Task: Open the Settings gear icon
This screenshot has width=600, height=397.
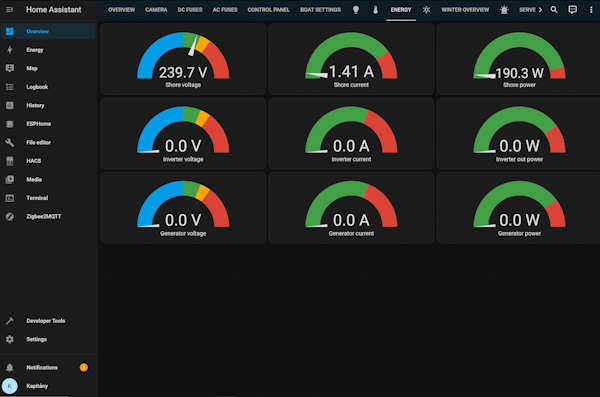Action: pyautogui.click(x=10, y=339)
